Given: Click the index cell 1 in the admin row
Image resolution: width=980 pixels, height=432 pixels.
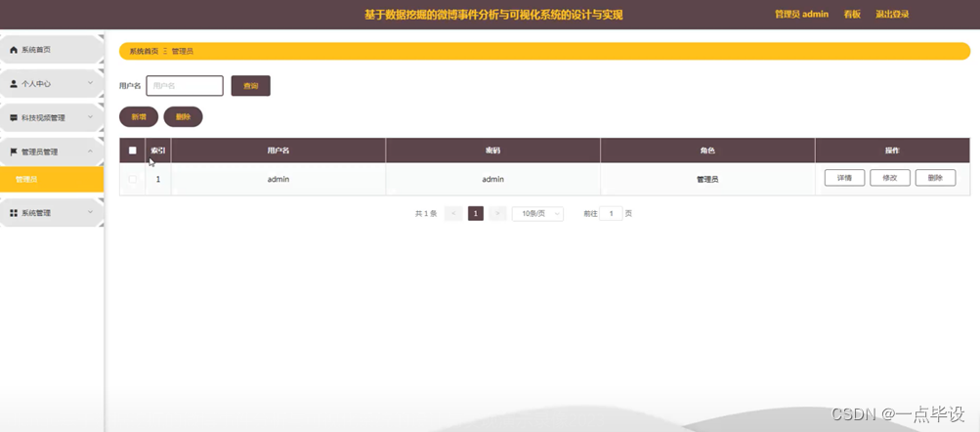Looking at the screenshot, I should coord(158,180).
